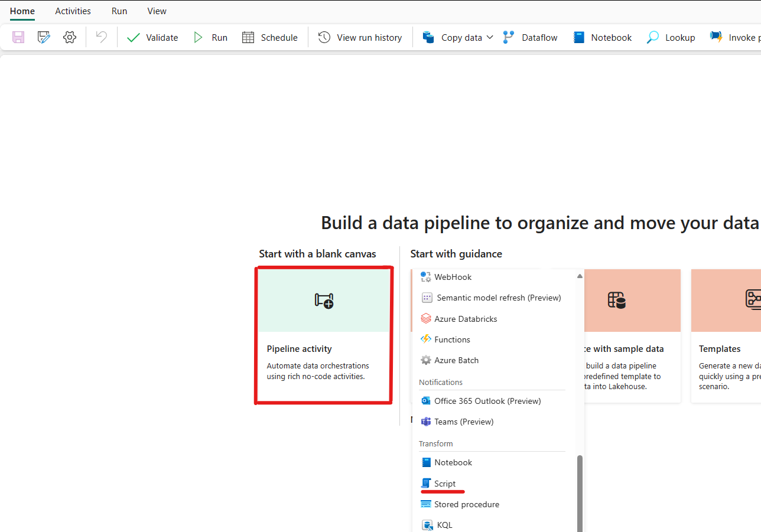761x532 pixels.
Task: Open the Templates card
Action: (726, 335)
